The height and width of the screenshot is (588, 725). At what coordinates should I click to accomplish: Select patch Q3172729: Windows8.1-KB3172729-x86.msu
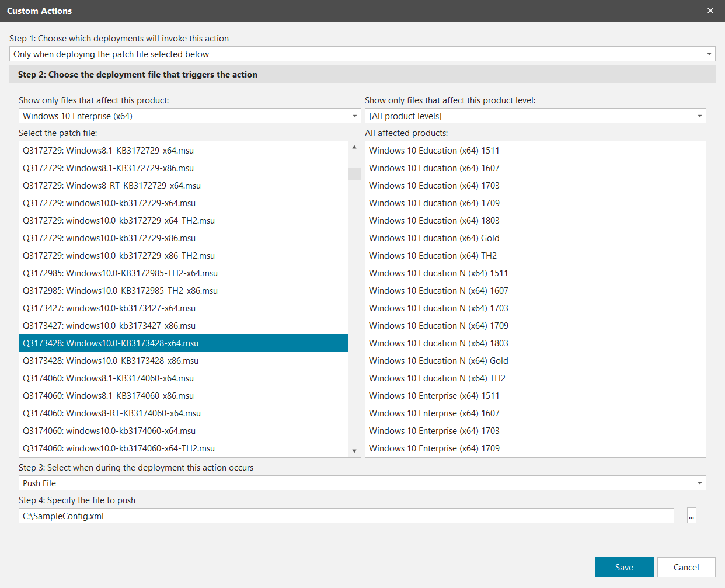(184, 168)
